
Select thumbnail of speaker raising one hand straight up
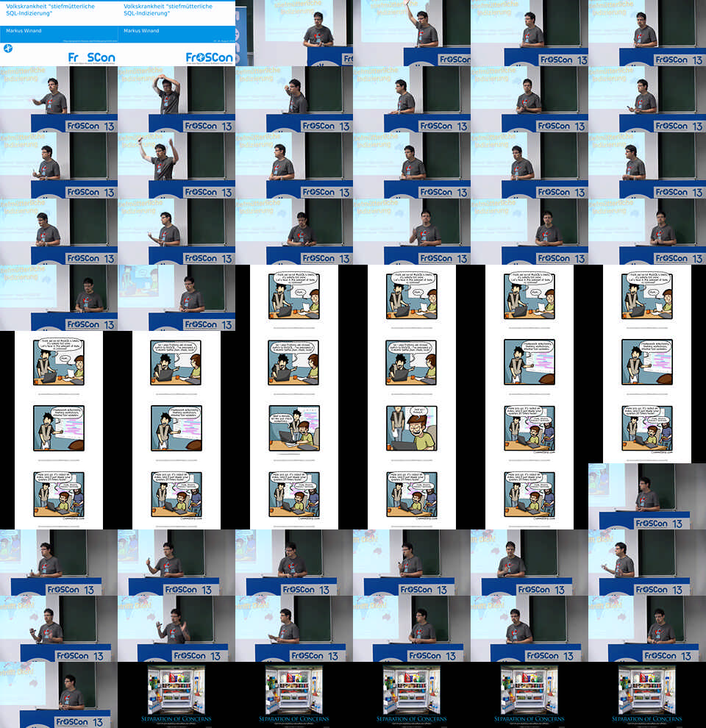412,33
